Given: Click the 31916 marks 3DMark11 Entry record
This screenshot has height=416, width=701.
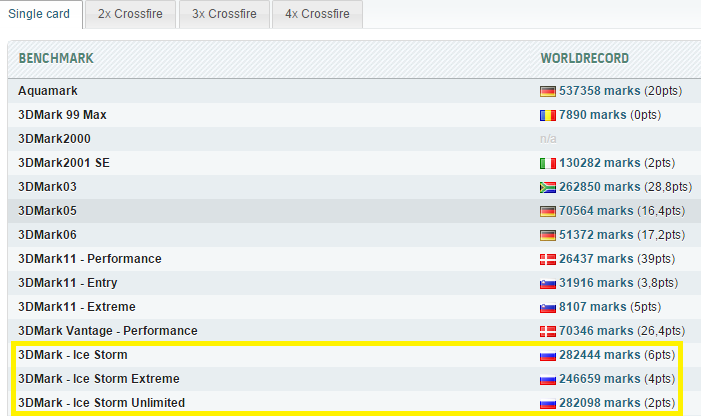Looking at the screenshot, I should pos(595,283).
